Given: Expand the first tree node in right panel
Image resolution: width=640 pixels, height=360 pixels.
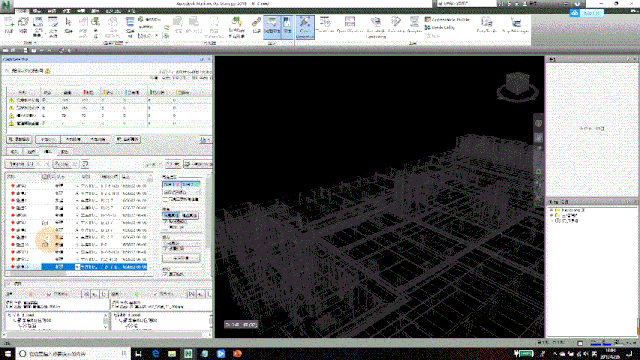Looking at the screenshot, I should (551, 210).
